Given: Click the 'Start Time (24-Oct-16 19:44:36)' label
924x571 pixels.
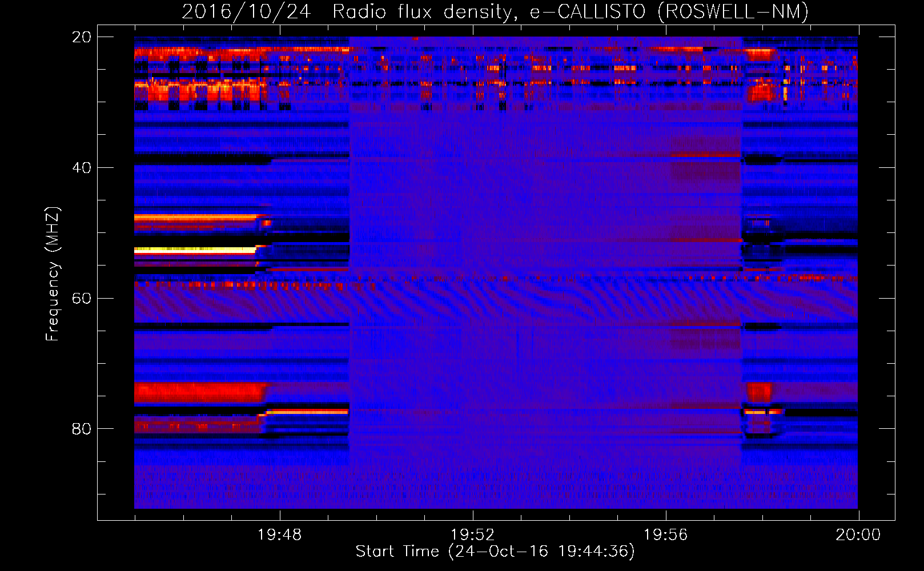Looking at the screenshot, I should (x=495, y=552).
